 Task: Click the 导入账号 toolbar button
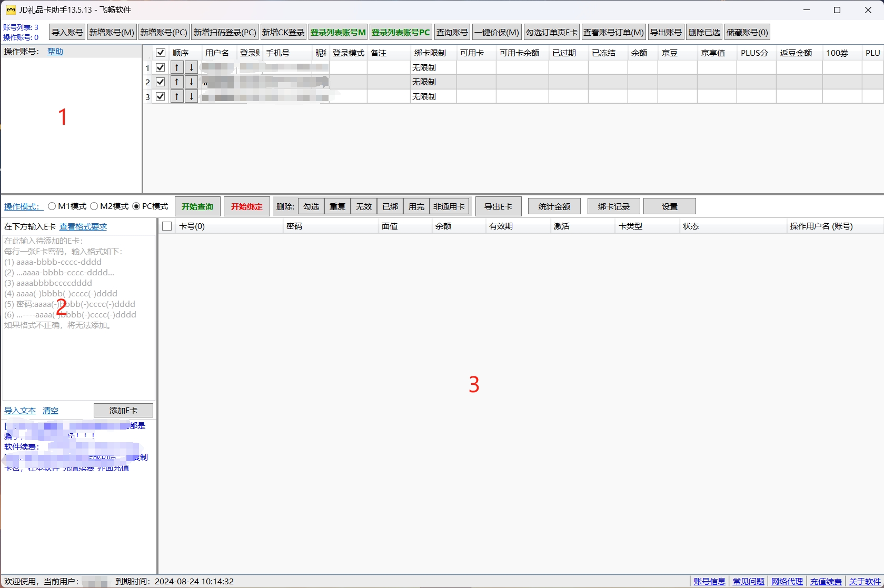(67, 32)
